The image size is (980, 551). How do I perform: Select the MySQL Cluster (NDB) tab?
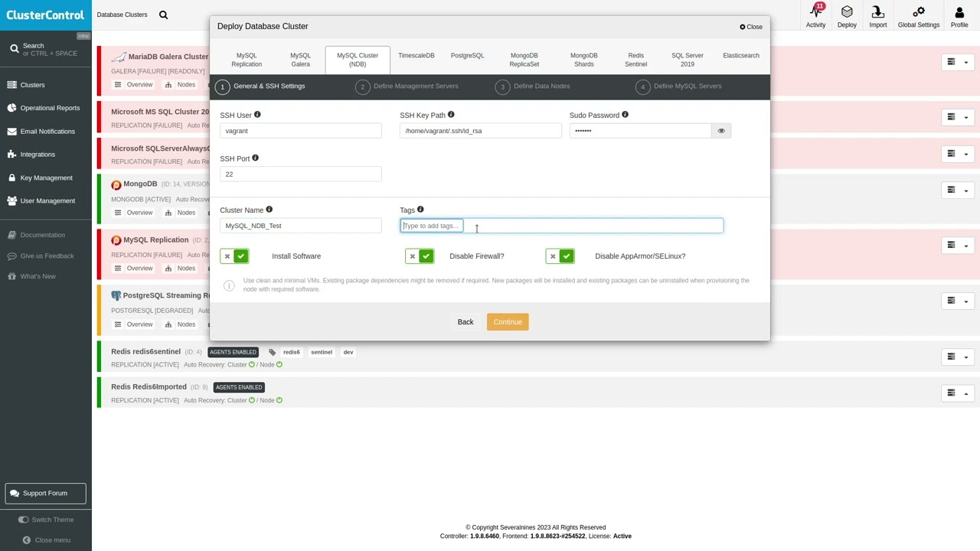pyautogui.click(x=358, y=60)
